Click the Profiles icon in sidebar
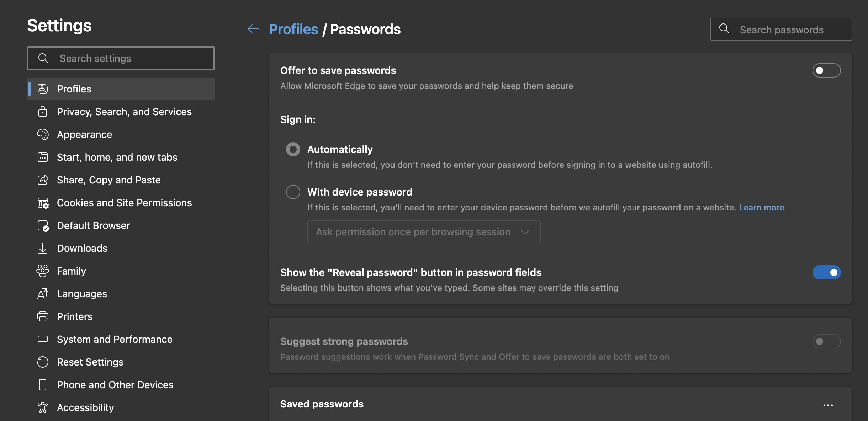 (42, 89)
